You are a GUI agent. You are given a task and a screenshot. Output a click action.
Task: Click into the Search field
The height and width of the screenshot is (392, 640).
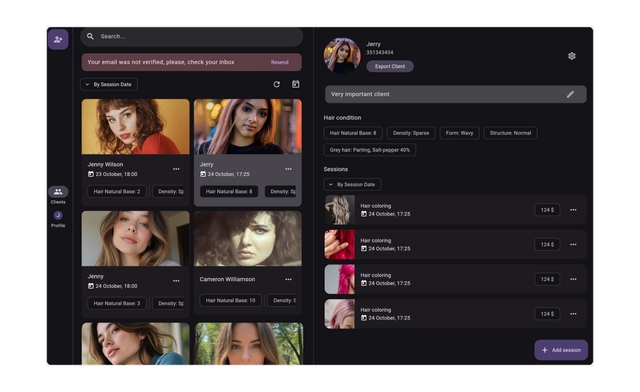[x=192, y=37]
